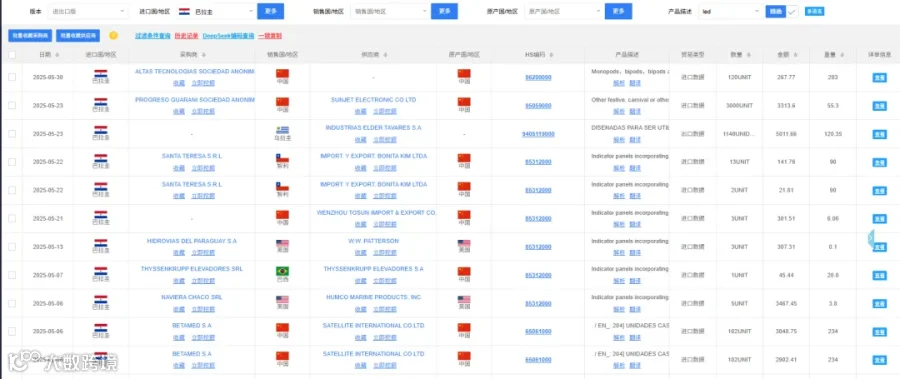Screen dimensions: 900x379
Task: Click the 批量收藏供应商 button
Action: coord(77,36)
